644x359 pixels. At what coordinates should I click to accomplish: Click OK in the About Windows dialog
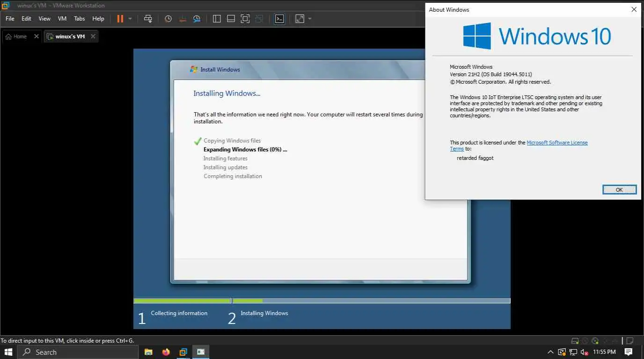pyautogui.click(x=619, y=190)
